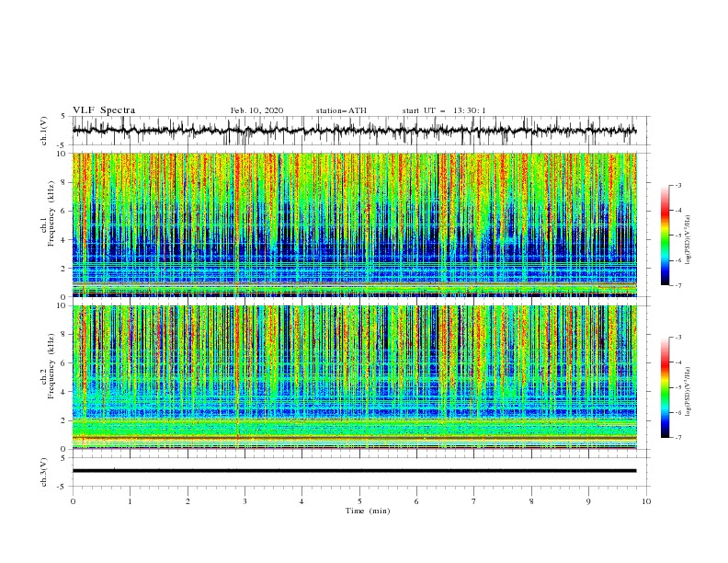Select the date text "Feb. 10, 2020"
Image resolution: width=728 pixels, height=563 pixels.
pos(256,110)
